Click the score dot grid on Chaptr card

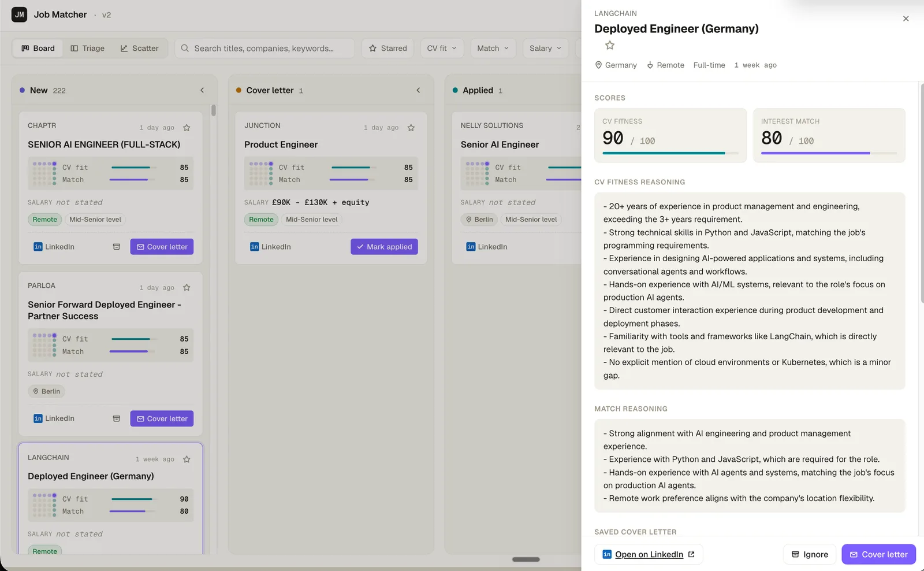[x=44, y=173]
